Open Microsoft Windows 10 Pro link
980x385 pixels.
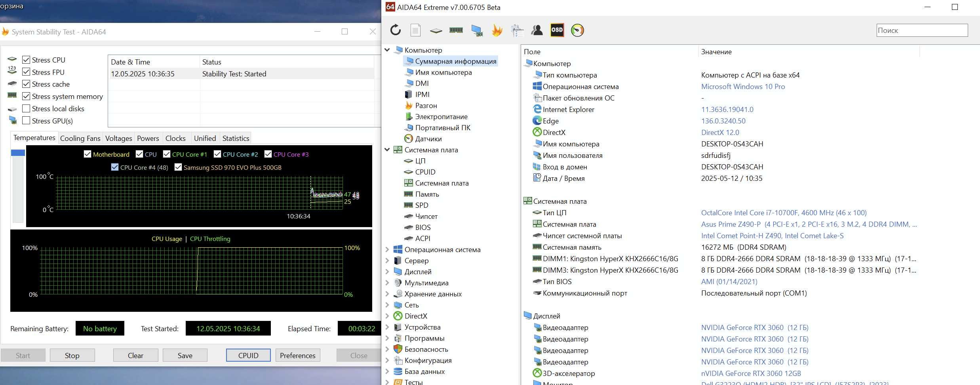click(x=743, y=87)
